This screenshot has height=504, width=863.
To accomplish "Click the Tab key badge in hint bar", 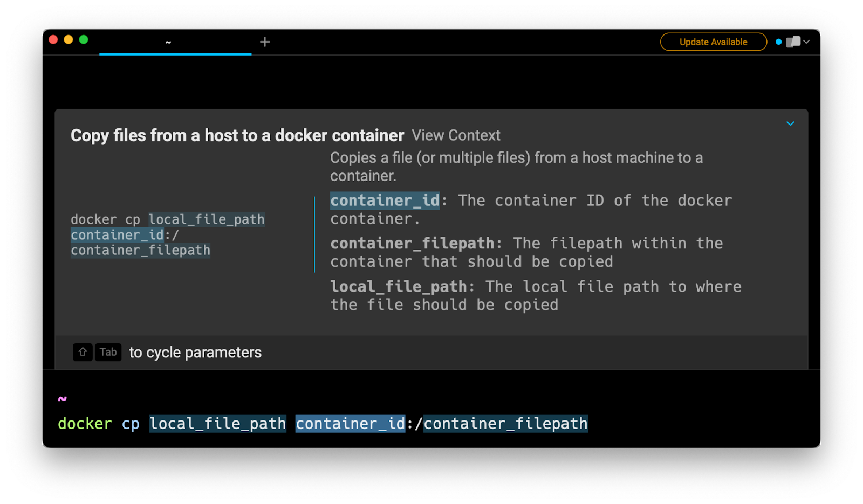I will [x=108, y=352].
